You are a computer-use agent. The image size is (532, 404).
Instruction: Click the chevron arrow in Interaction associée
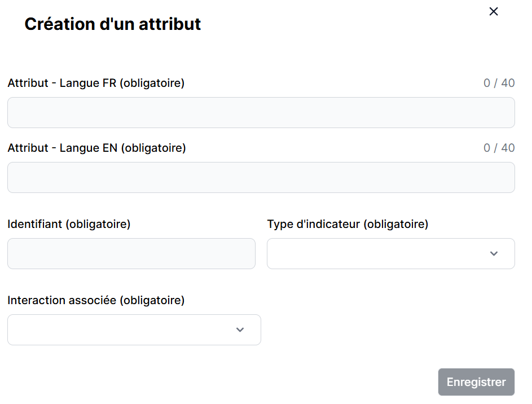tap(240, 330)
